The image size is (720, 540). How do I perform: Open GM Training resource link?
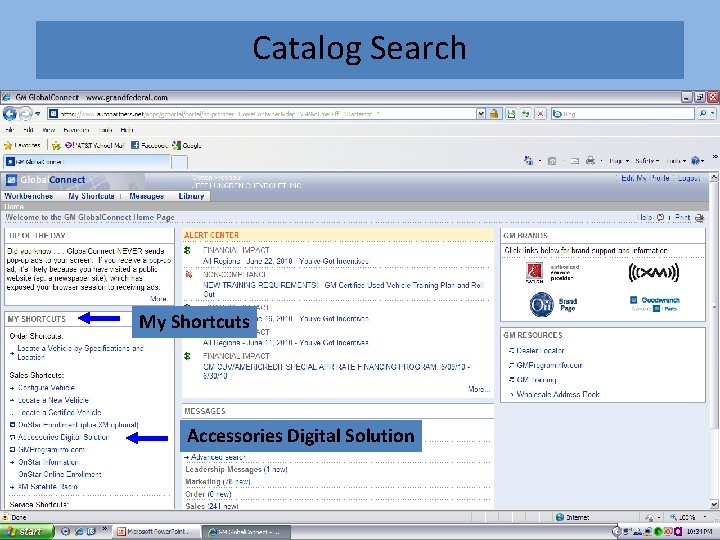coord(536,380)
